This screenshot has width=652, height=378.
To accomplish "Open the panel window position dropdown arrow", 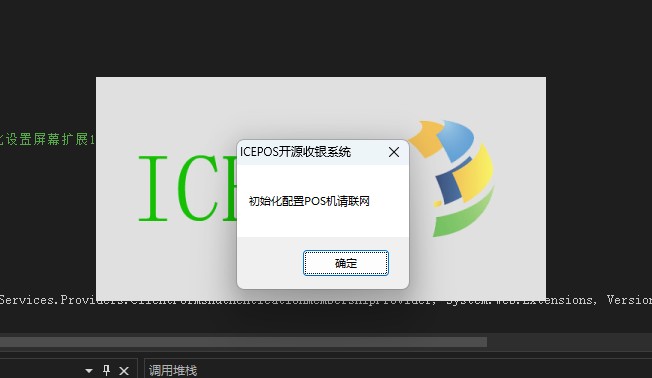I will tap(89, 371).
